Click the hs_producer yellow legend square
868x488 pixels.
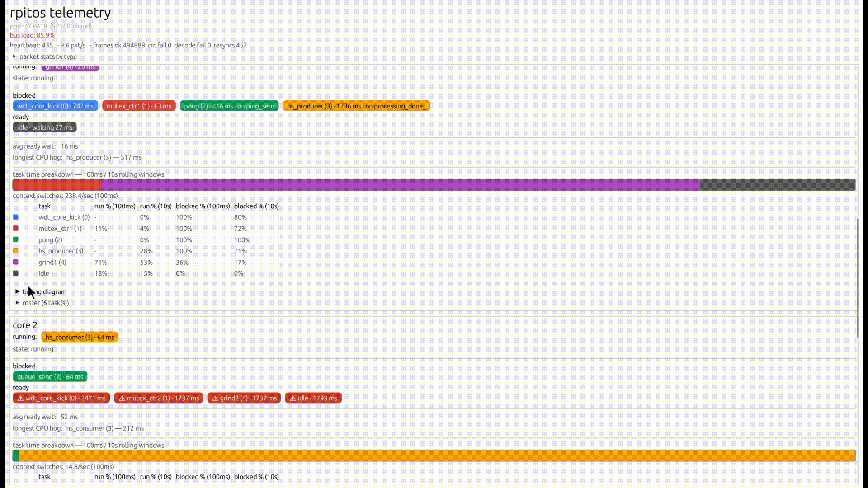[16, 251]
